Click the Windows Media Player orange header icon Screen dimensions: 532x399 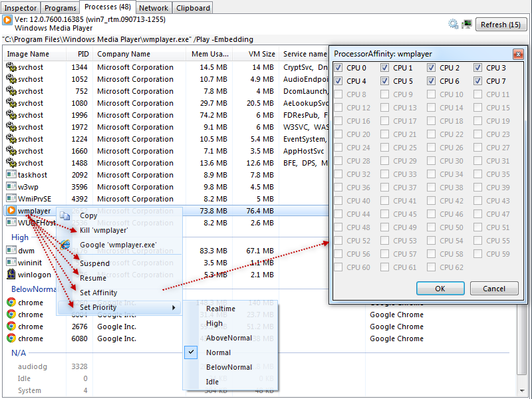7,20
